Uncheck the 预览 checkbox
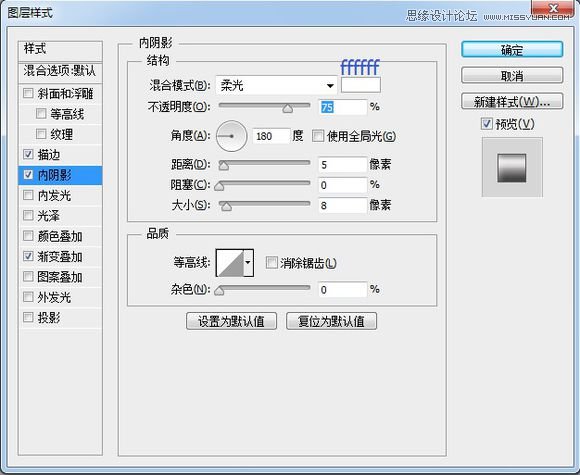This screenshot has height=475, width=580. 487,124
